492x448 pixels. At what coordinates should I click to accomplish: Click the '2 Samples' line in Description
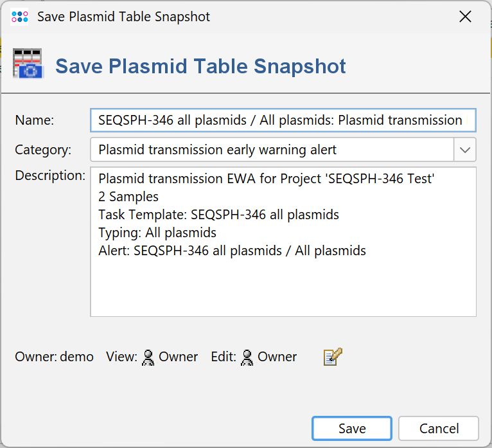click(x=128, y=197)
